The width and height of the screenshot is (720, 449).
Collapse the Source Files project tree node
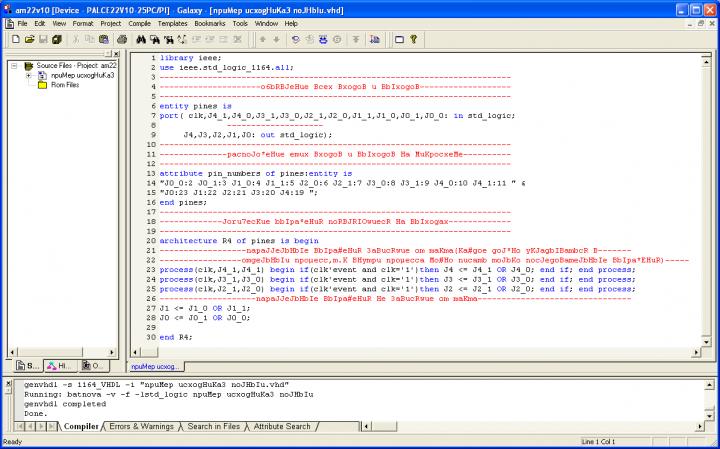pos(15,65)
